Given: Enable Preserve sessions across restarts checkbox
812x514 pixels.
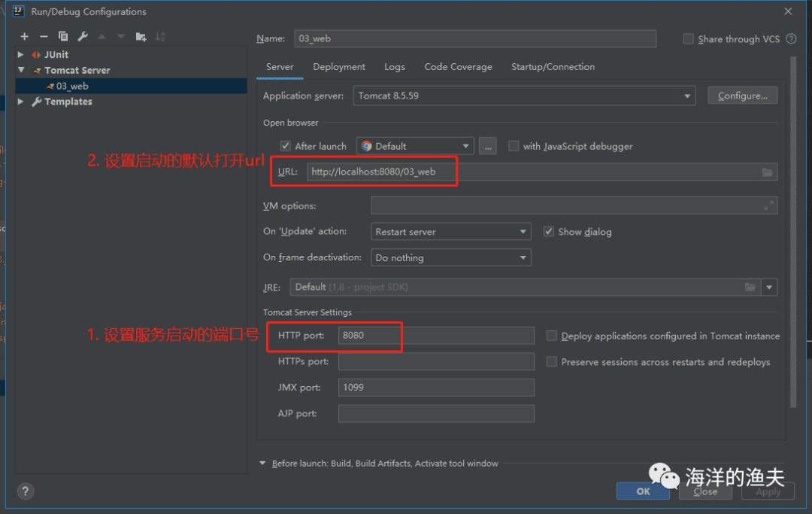Looking at the screenshot, I should point(552,362).
